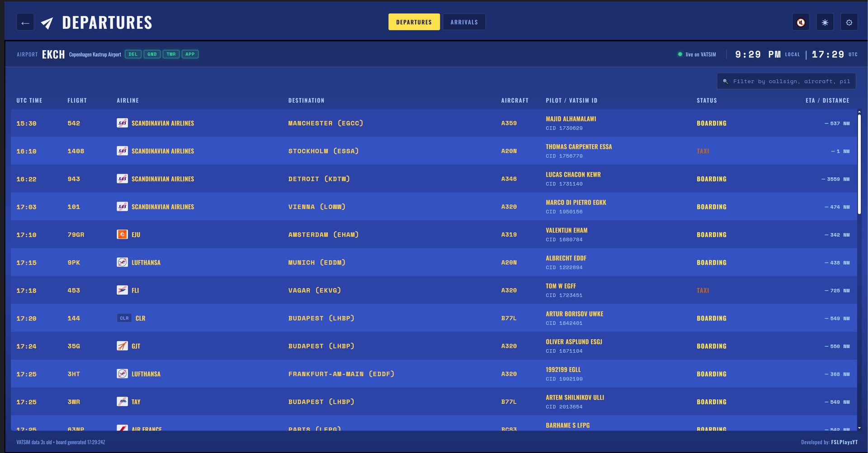868x453 pixels.
Task: Click SAS logo on flight 1408 row
Action: pos(122,151)
